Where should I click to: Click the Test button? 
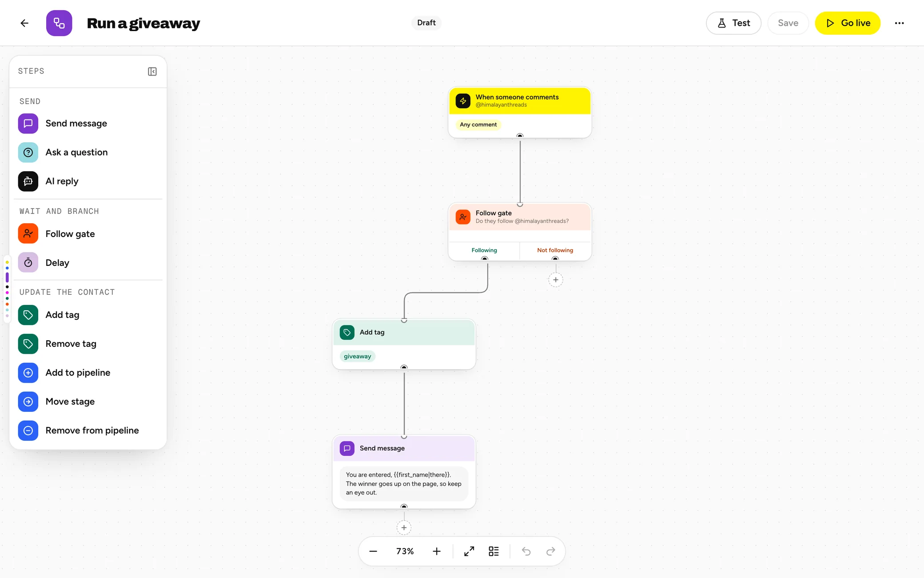click(x=733, y=23)
